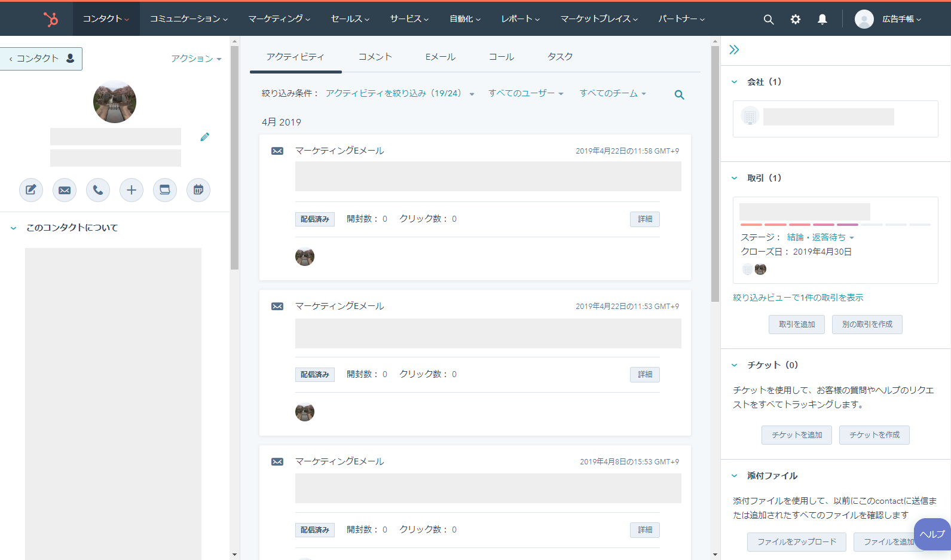Switch to the Eメール tab

click(441, 57)
